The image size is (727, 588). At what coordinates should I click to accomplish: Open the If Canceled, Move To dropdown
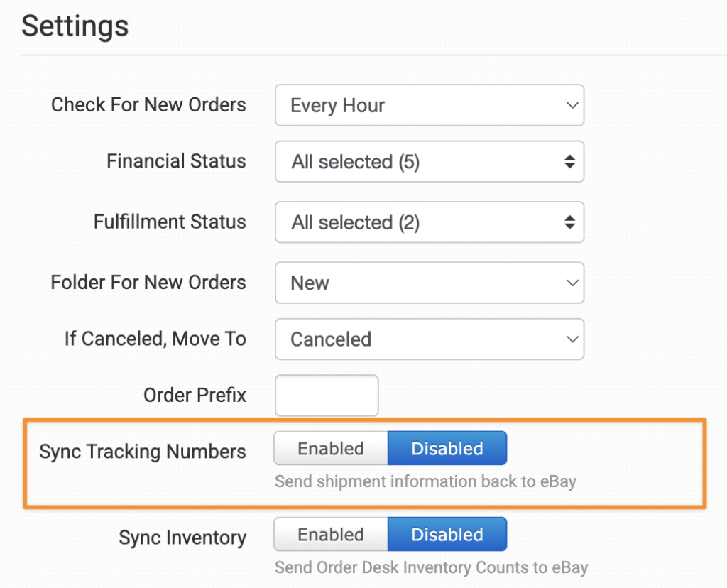pos(429,339)
